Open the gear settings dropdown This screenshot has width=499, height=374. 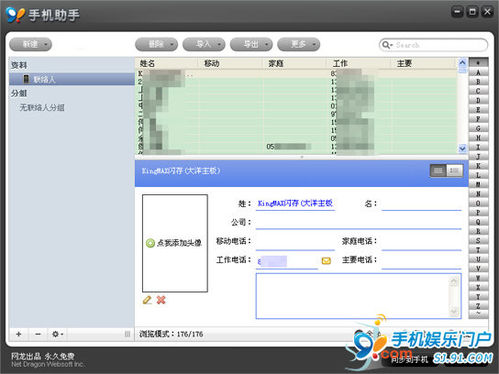coord(57,334)
